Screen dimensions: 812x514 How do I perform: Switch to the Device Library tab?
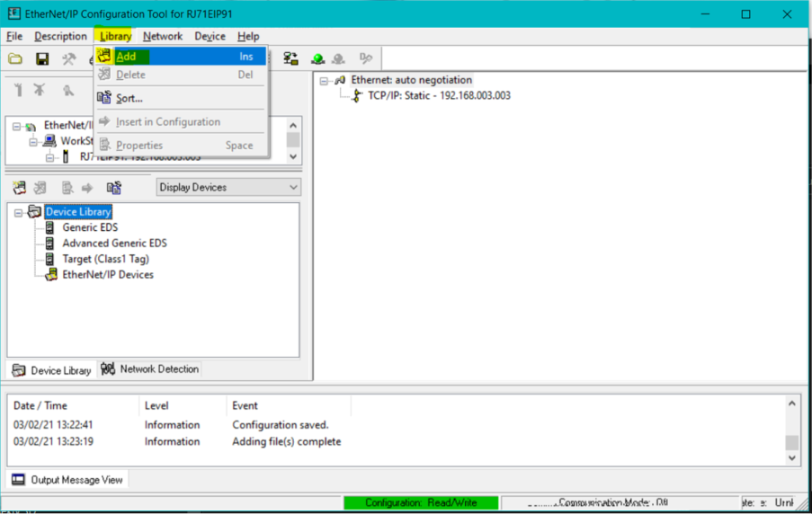52,370
